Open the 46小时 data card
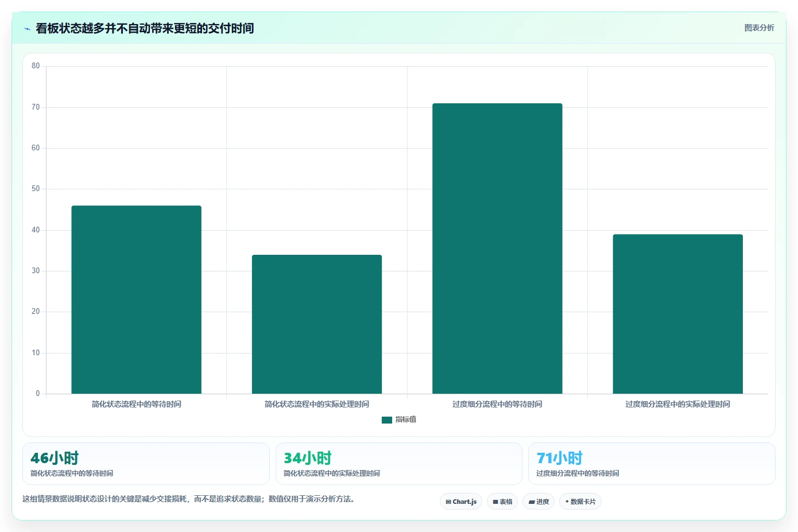This screenshot has width=798, height=532. (146, 464)
